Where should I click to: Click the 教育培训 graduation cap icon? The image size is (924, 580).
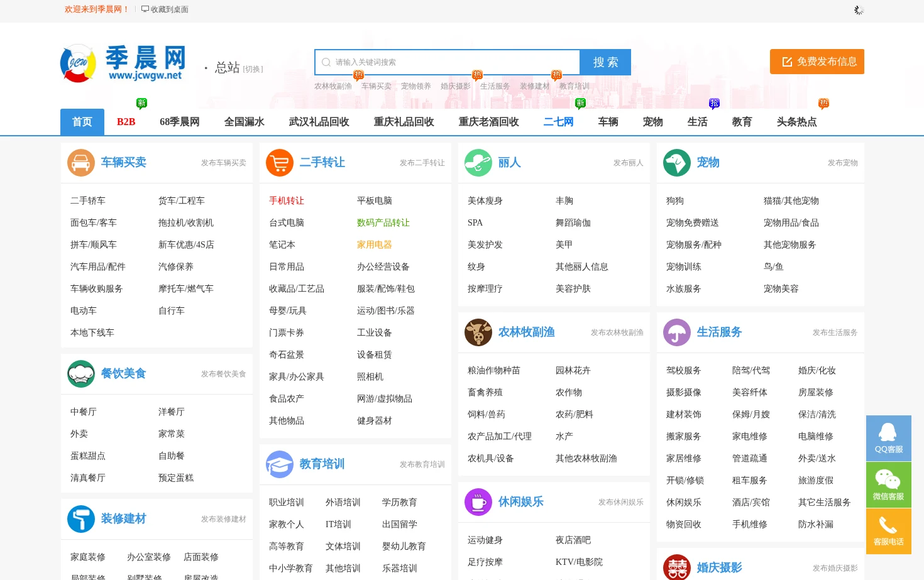point(280,464)
